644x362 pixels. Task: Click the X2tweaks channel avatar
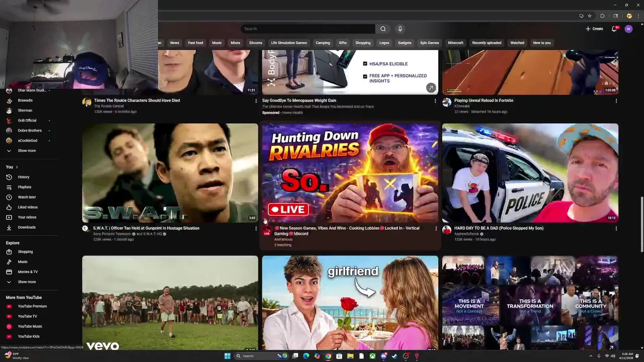point(447,103)
